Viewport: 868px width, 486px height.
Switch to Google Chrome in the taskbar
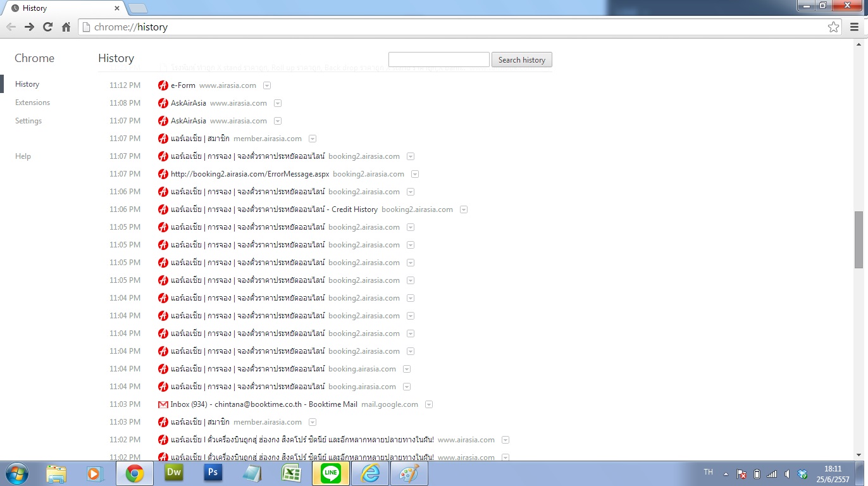tap(134, 473)
